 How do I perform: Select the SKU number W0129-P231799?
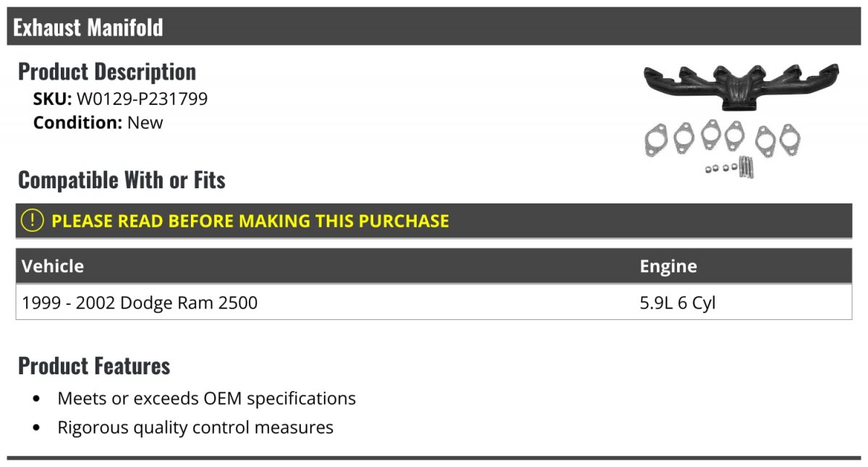pyautogui.click(x=142, y=99)
